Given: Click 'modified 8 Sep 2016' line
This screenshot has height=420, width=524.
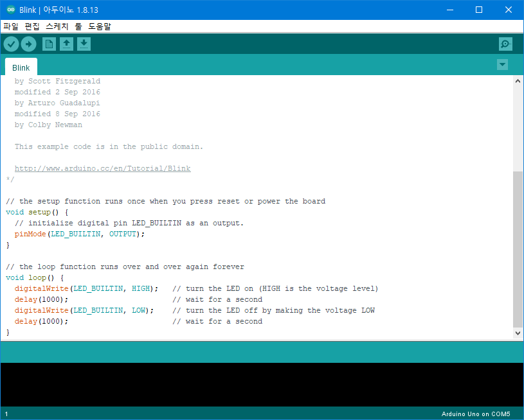Looking at the screenshot, I should pyautogui.click(x=57, y=114).
